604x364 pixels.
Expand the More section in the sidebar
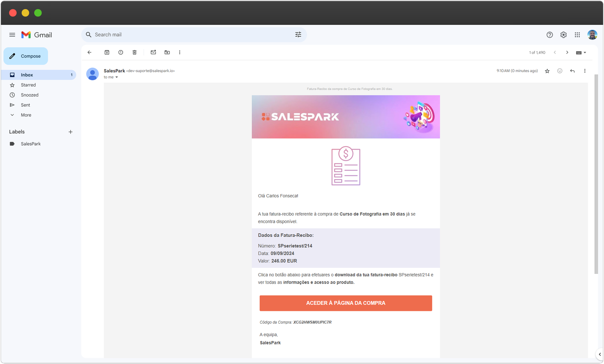[x=26, y=115]
